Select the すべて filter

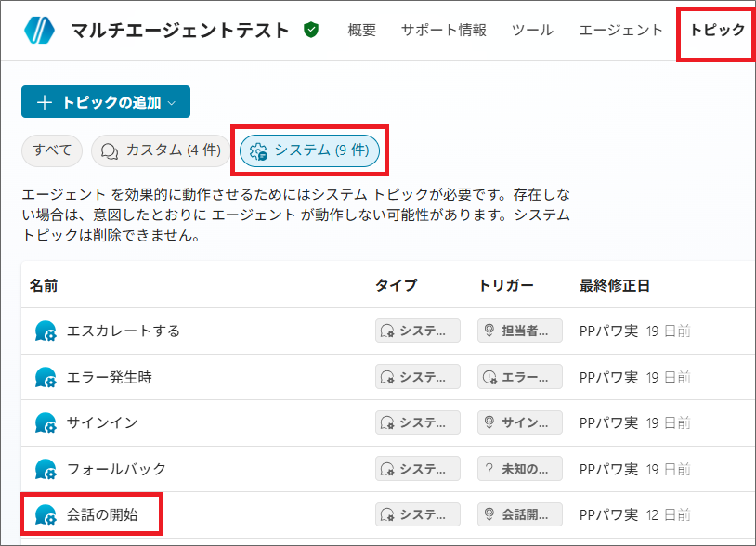coord(52,150)
